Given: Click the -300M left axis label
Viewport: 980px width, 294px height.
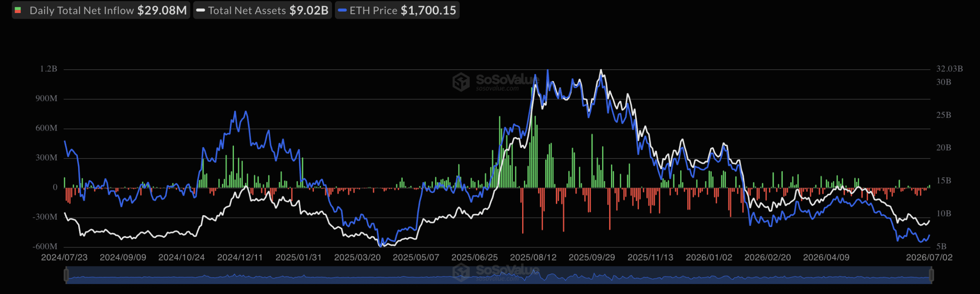Looking at the screenshot, I should tap(45, 217).
